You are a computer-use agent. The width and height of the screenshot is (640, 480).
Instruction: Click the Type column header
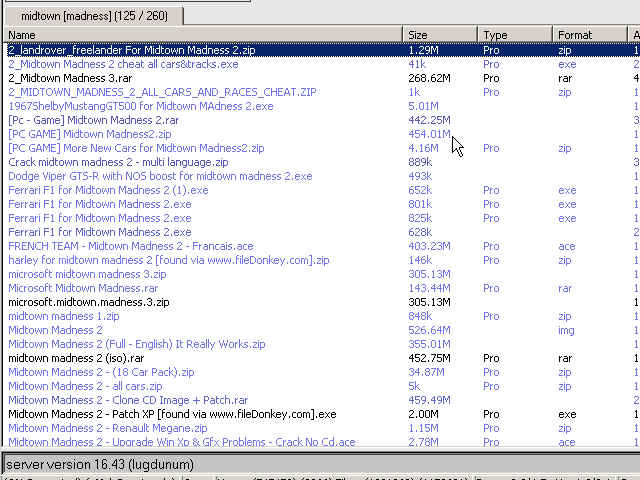[514, 35]
